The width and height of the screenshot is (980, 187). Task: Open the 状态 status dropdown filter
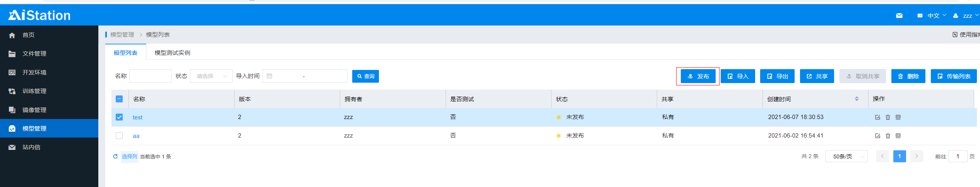pos(211,76)
